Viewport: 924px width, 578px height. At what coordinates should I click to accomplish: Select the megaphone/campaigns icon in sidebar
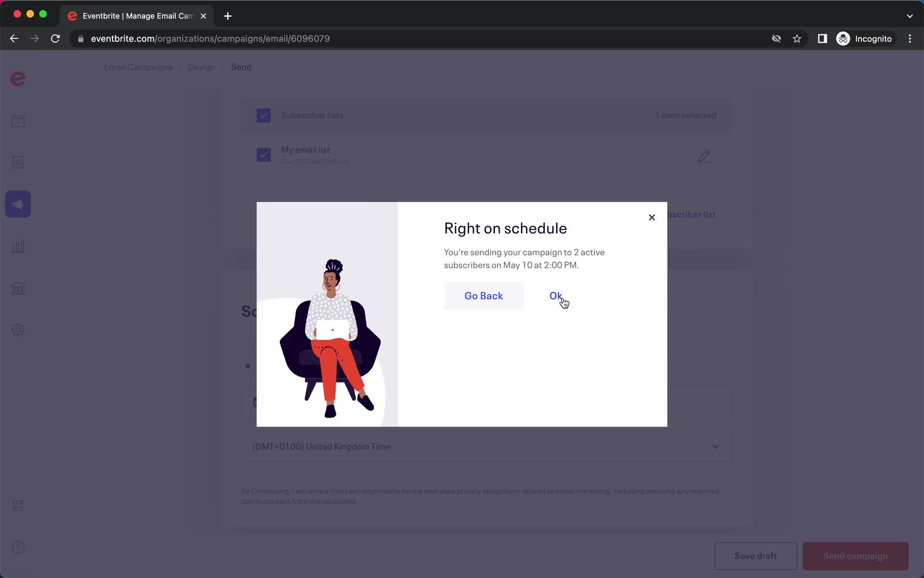coord(18,204)
